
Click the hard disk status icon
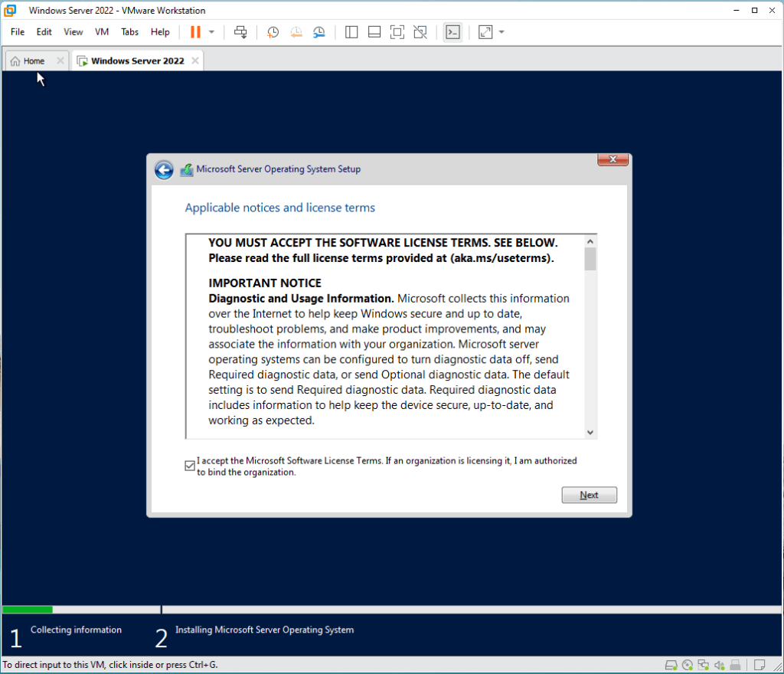click(671, 665)
